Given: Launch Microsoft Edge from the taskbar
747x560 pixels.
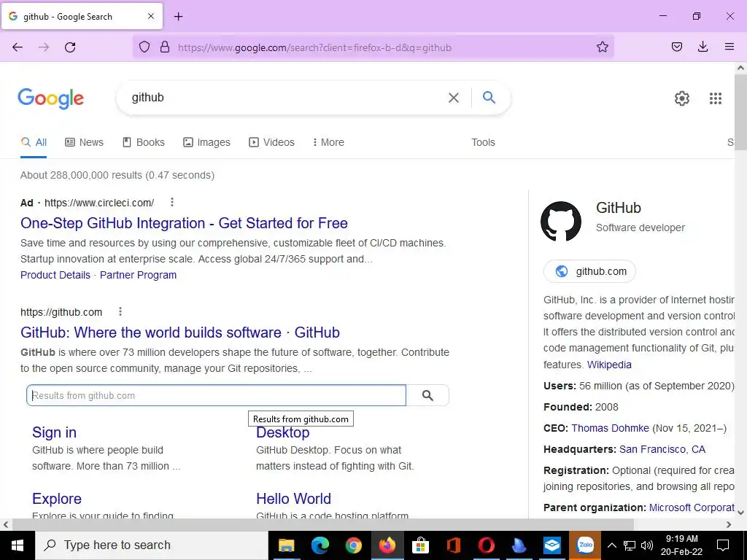Looking at the screenshot, I should [x=320, y=545].
